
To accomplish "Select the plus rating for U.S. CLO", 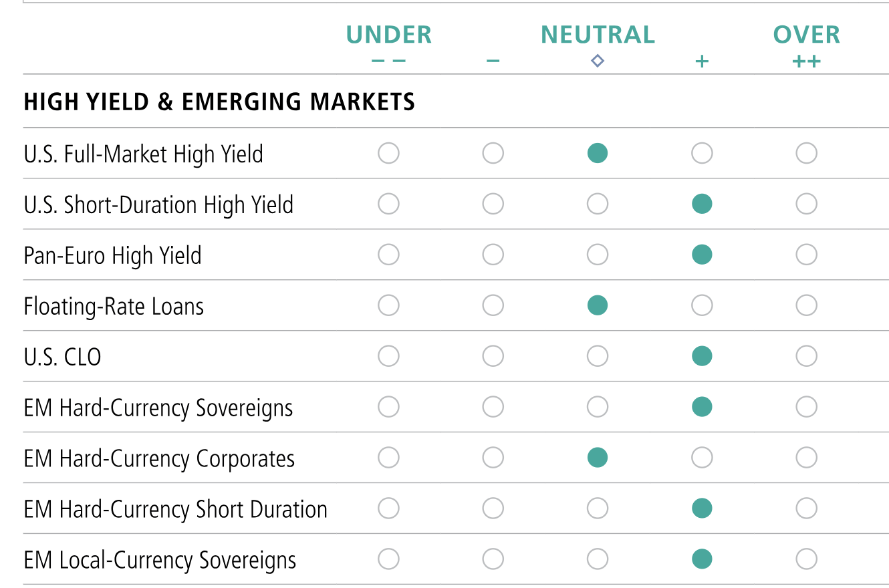I will pyautogui.click(x=702, y=356).
